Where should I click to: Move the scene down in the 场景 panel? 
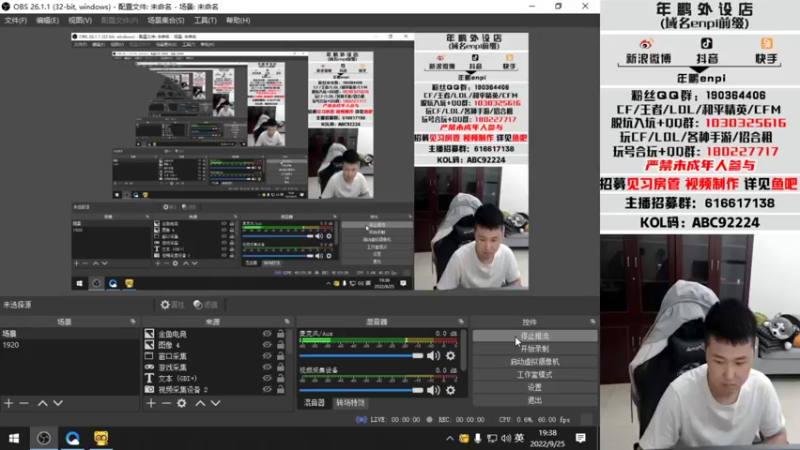pos(58,403)
